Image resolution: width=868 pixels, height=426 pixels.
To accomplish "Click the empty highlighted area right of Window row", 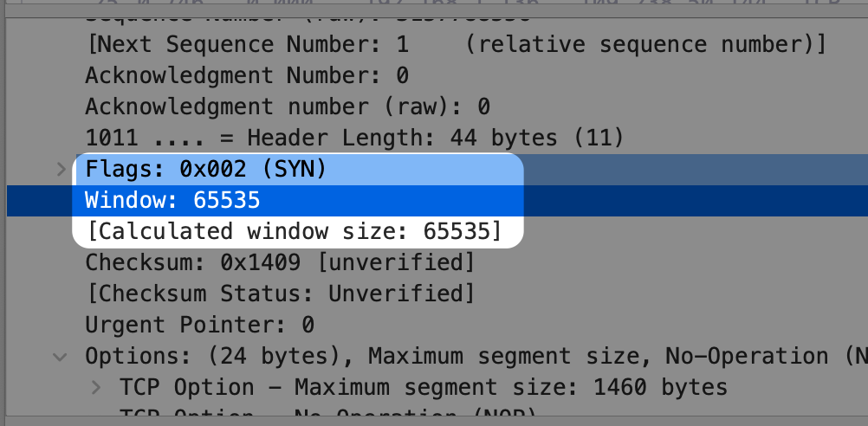I will (x=693, y=201).
